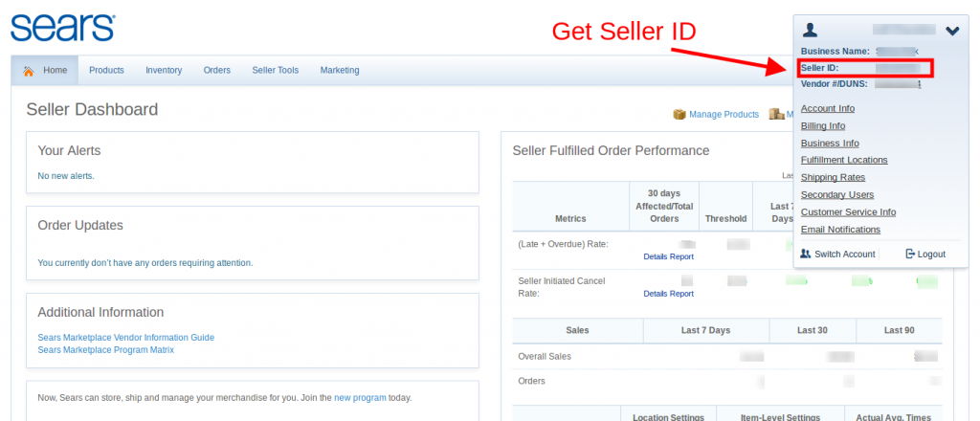Open Business Info link
The width and height of the screenshot is (980, 421).
click(830, 143)
